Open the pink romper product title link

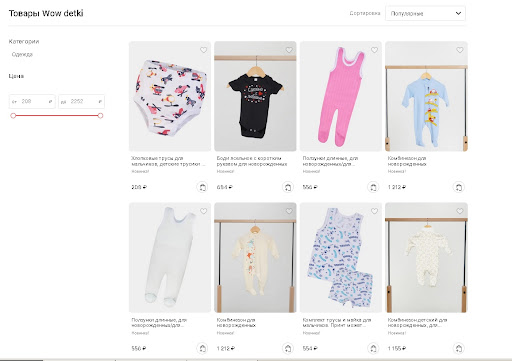tap(330, 161)
